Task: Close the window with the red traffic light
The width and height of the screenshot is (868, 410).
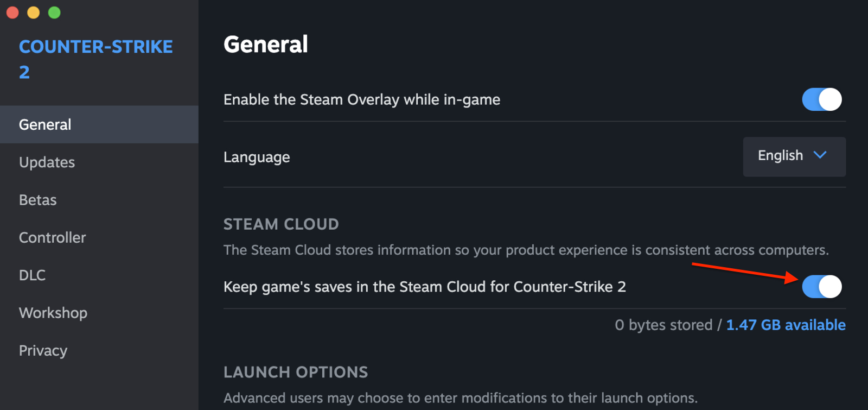Action: [12, 12]
